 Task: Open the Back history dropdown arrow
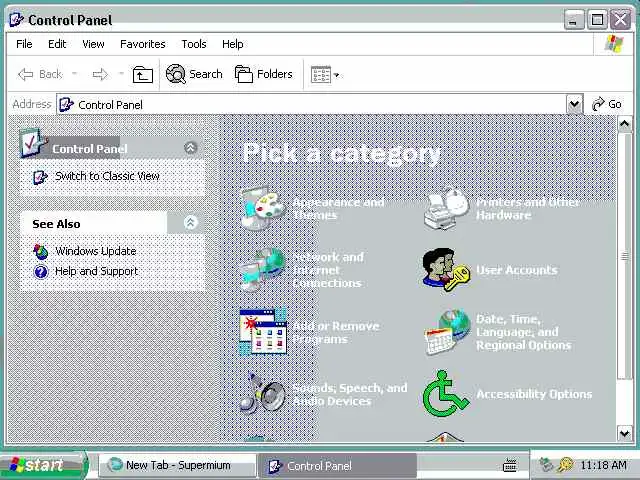pos(75,74)
